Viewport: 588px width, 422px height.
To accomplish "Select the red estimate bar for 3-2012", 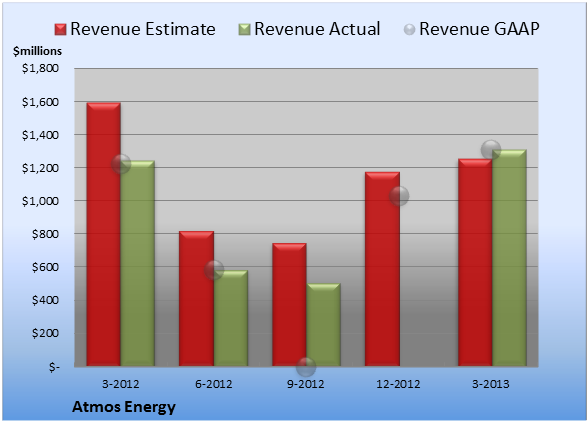I will click(104, 234).
